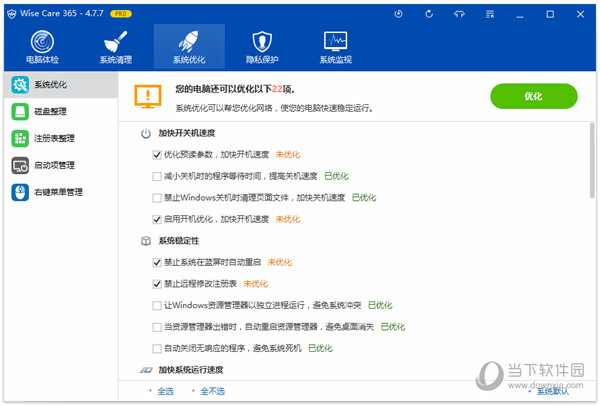Open the menu list icon in title bar
The height and width of the screenshot is (405, 600).
click(x=490, y=14)
